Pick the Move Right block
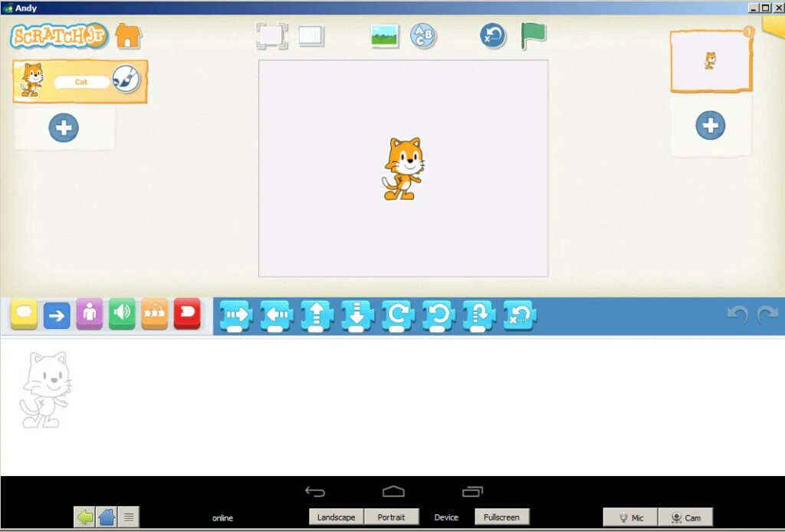 [x=236, y=316]
